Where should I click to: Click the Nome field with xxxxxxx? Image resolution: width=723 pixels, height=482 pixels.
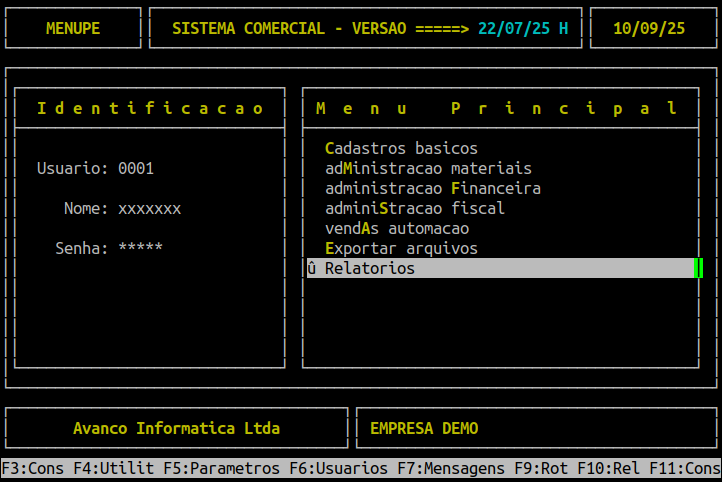(x=149, y=208)
